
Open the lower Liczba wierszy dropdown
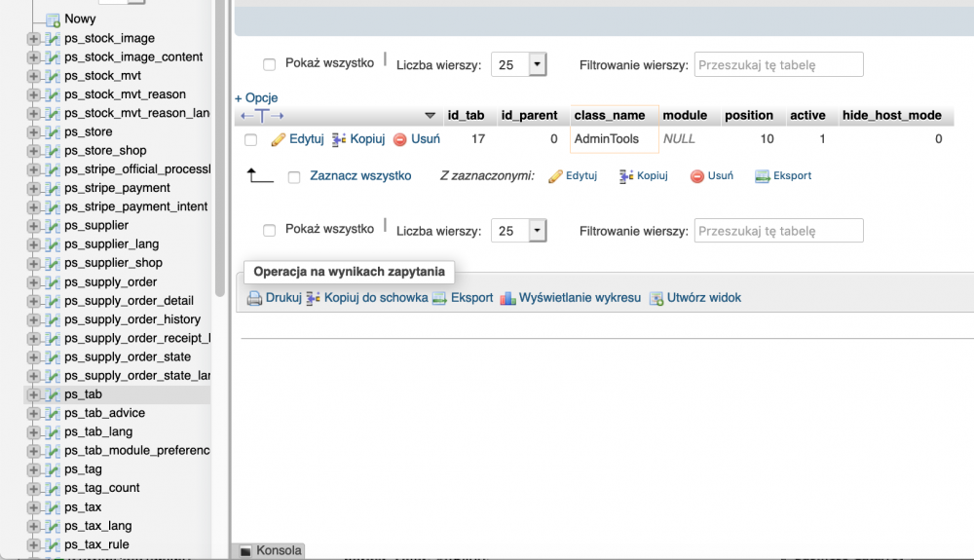coord(519,231)
